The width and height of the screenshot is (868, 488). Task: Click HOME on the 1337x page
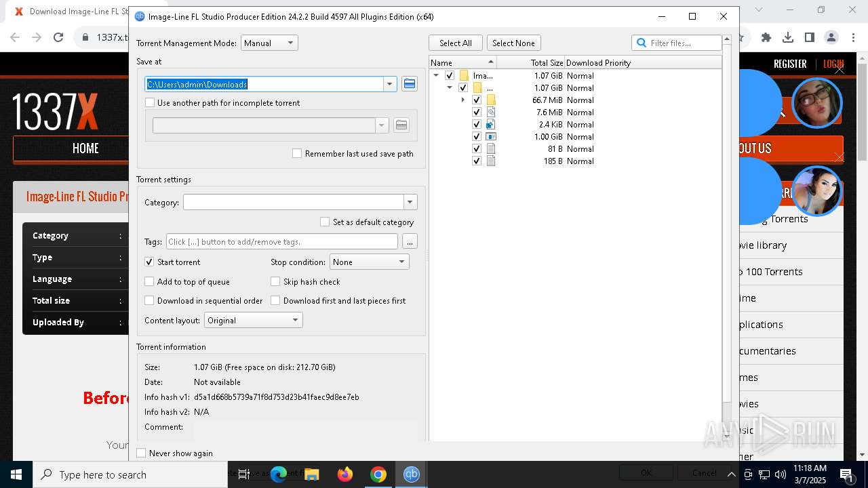(85, 148)
